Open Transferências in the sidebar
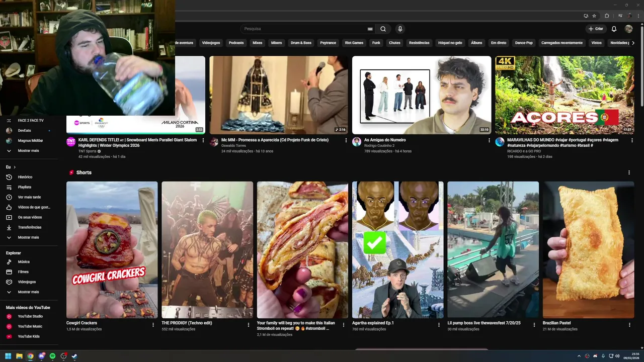The height and width of the screenshot is (362, 644). 29,227
